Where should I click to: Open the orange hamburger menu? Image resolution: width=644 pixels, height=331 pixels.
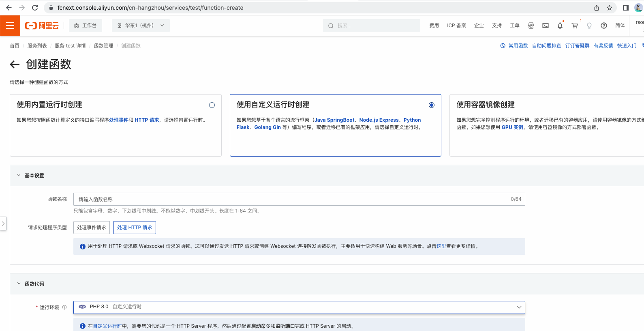pos(10,26)
